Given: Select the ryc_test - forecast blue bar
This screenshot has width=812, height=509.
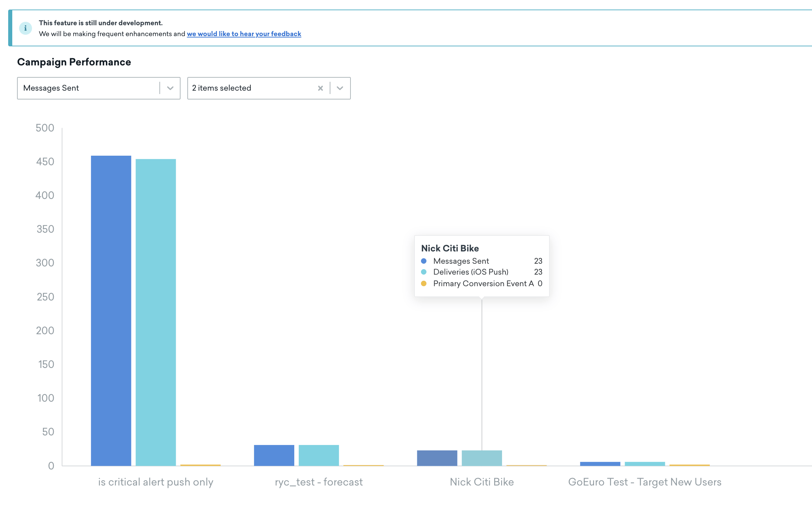Looking at the screenshot, I should point(274,455).
